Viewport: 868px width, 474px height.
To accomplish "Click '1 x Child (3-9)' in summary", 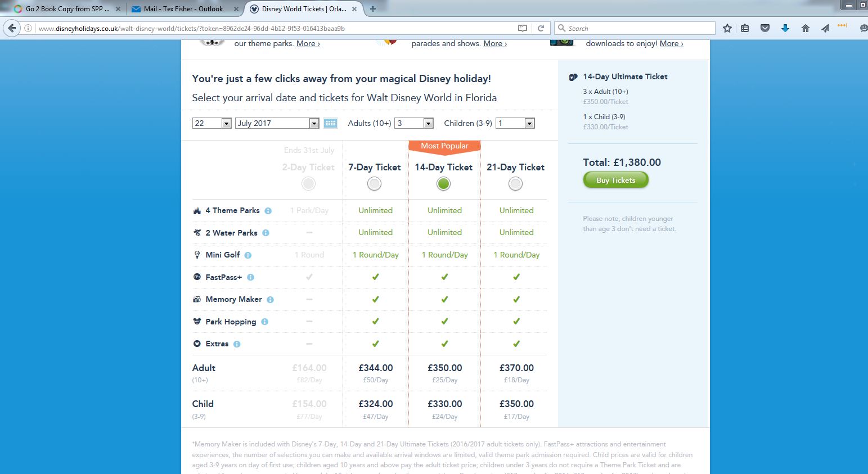I will click(x=604, y=117).
